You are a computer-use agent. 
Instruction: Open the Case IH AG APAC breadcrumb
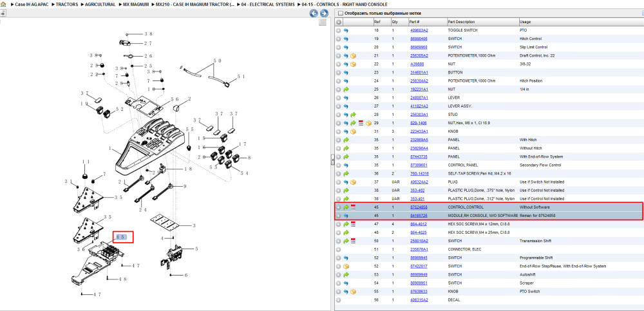pyautogui.click(x=32, y=5)
